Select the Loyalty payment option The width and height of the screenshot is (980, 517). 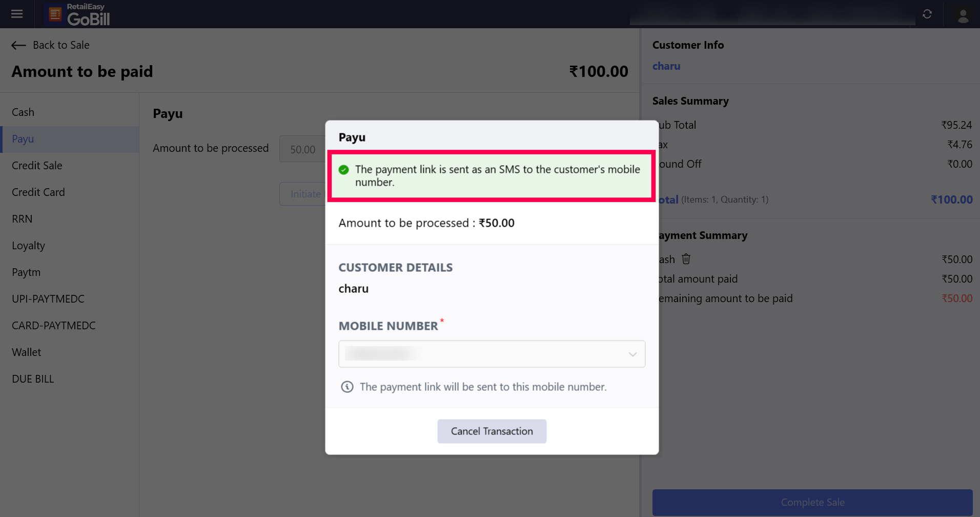(x=29, y=246)
